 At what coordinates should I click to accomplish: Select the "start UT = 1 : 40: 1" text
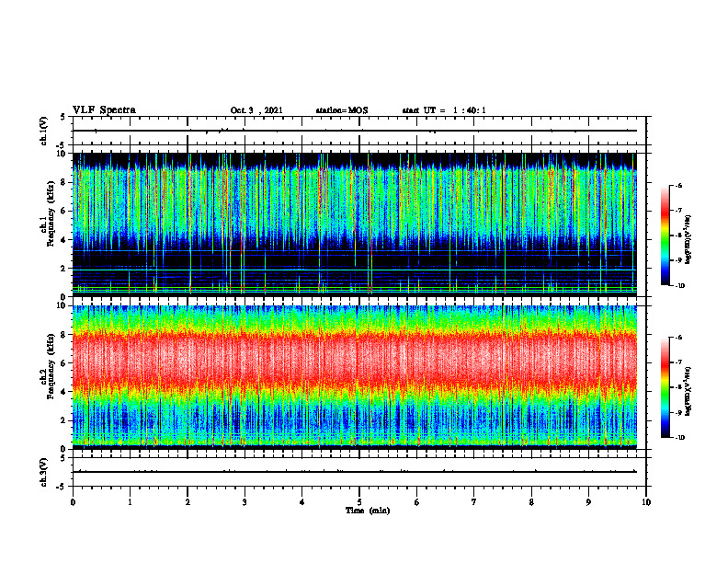444,110
